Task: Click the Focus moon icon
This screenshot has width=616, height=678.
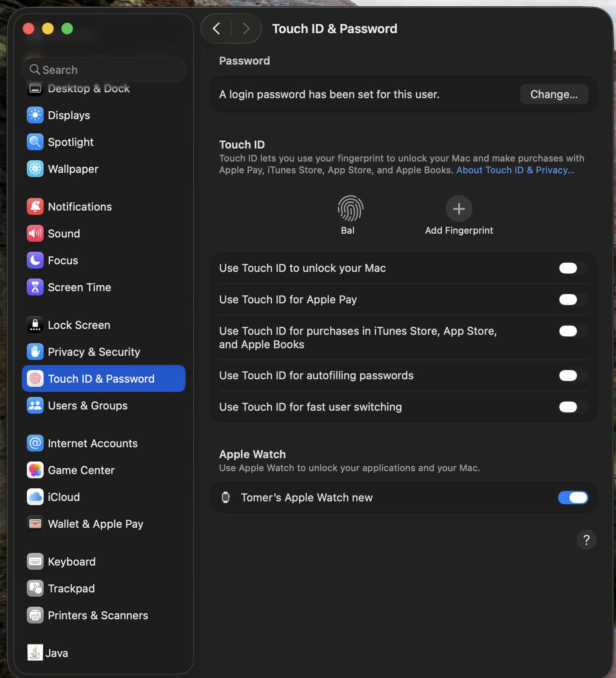Action: coord(35,260)
